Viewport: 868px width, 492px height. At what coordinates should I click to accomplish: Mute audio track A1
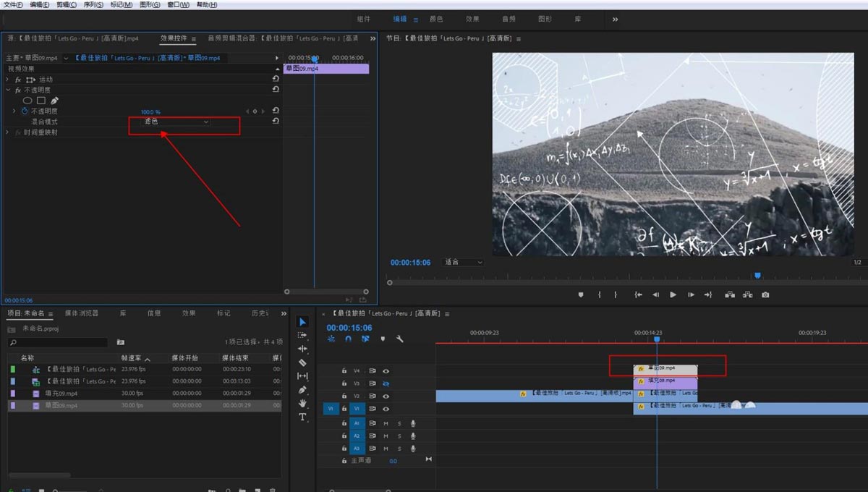(386, 423)
